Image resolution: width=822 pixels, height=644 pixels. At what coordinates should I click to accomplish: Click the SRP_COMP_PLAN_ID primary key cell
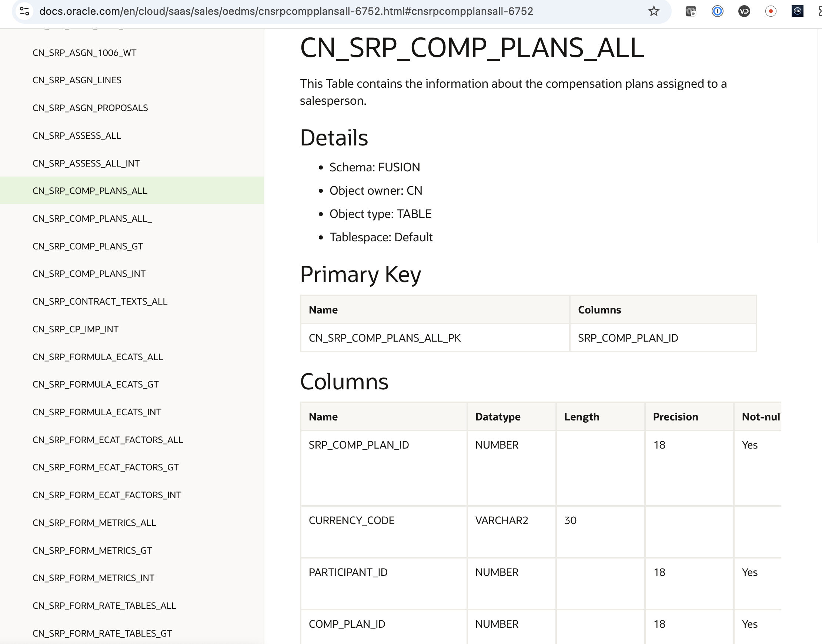click(628, 338)
